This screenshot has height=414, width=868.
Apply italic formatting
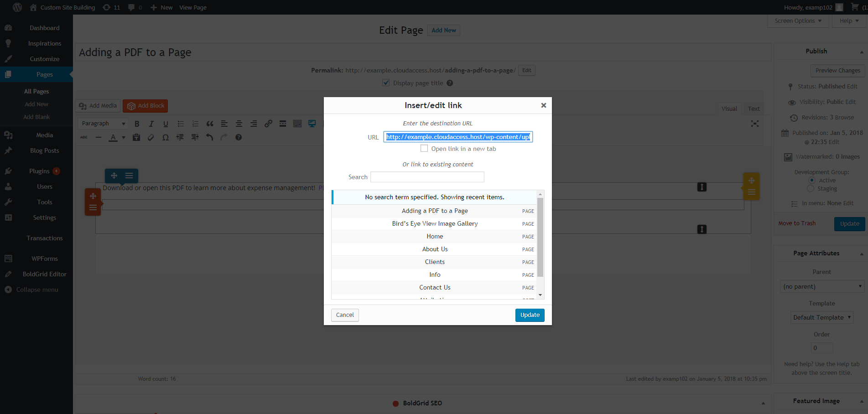(151, 124)
